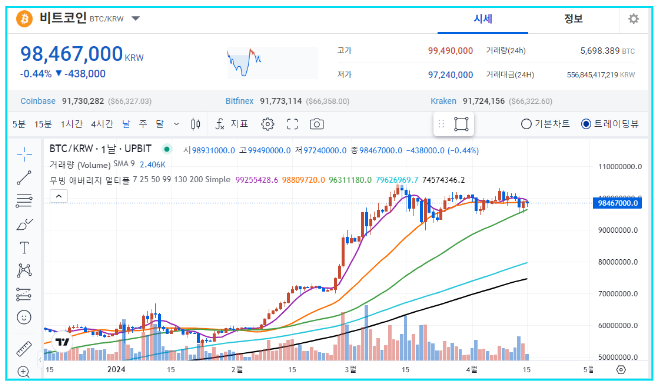Click the 110000000.0 price axis label

tap(620, 167)
